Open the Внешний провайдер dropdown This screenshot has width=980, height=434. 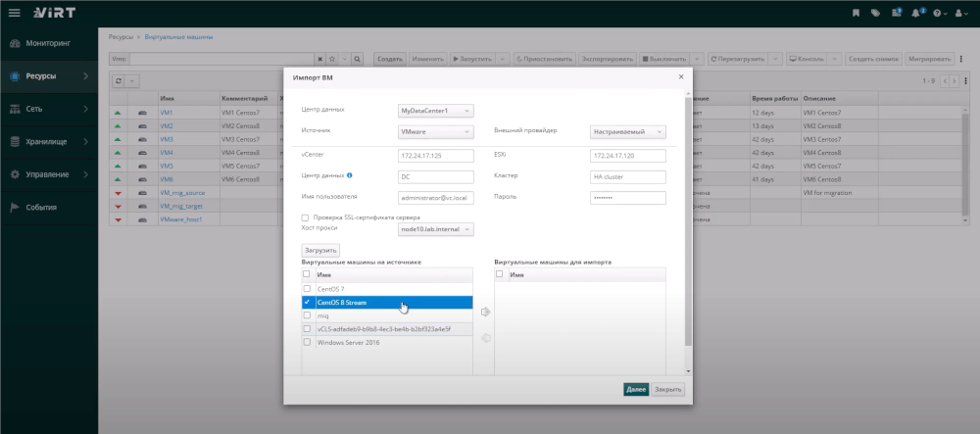(628, 131)
